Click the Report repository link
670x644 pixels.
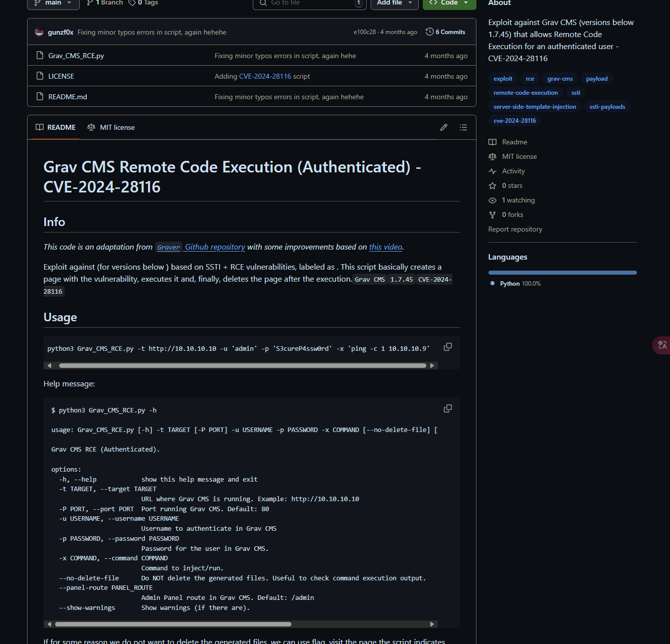coord(515,229)
